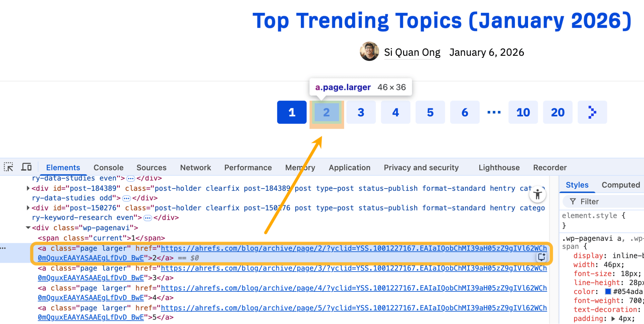Open the page/4 archive href link
Viewport: 644px width, 324px height.
click(x=353, y=288)
